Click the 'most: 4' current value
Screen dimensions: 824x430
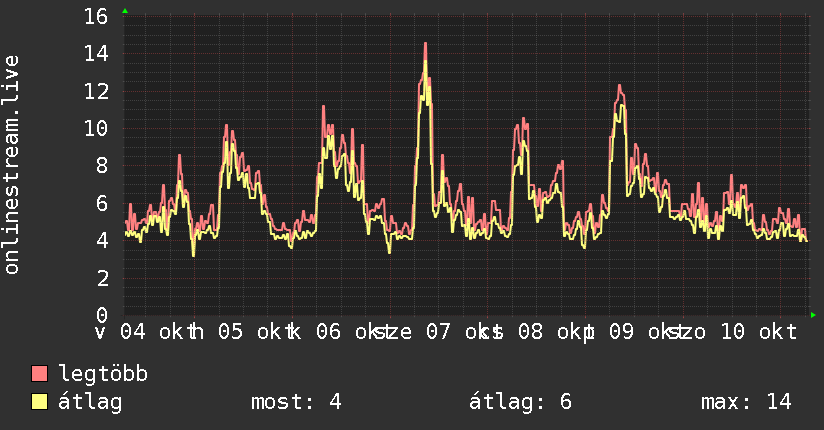(x=296, y=402)
